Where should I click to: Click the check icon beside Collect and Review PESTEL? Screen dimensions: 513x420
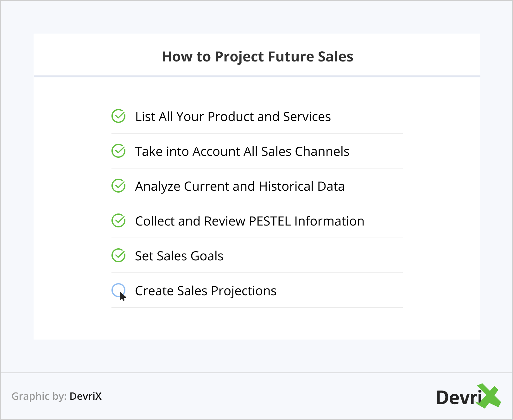point(118,221)
